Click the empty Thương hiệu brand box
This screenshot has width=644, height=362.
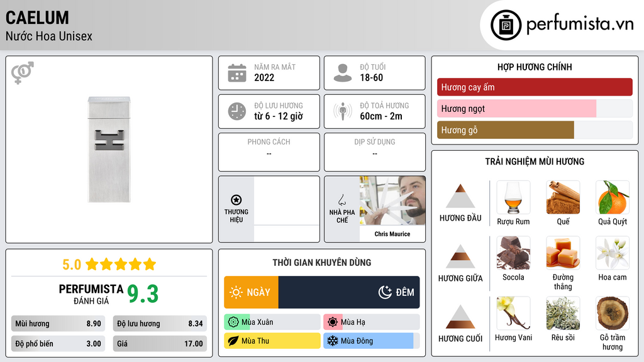287,209
